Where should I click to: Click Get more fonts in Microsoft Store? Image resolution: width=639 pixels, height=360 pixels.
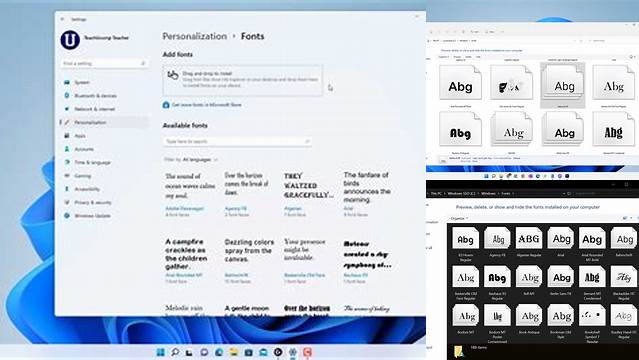(207, 105)
